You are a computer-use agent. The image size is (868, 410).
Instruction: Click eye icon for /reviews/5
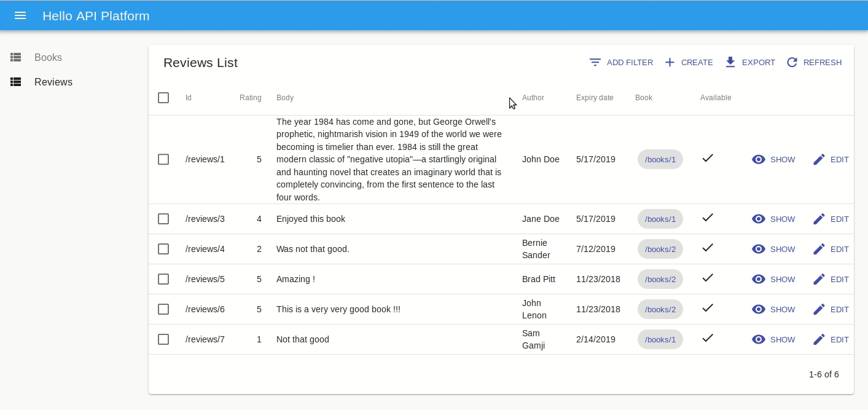pyautogui.click(x=759, y=279)
